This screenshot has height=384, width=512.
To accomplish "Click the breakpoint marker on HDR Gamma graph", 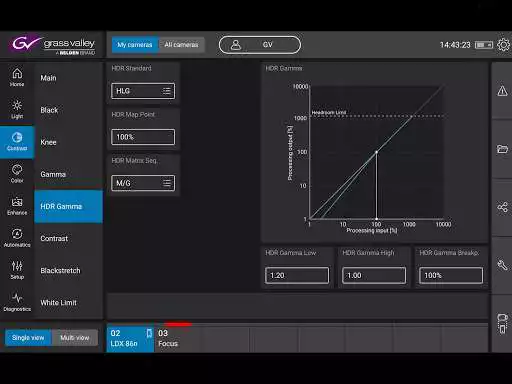I will point(377,152).
